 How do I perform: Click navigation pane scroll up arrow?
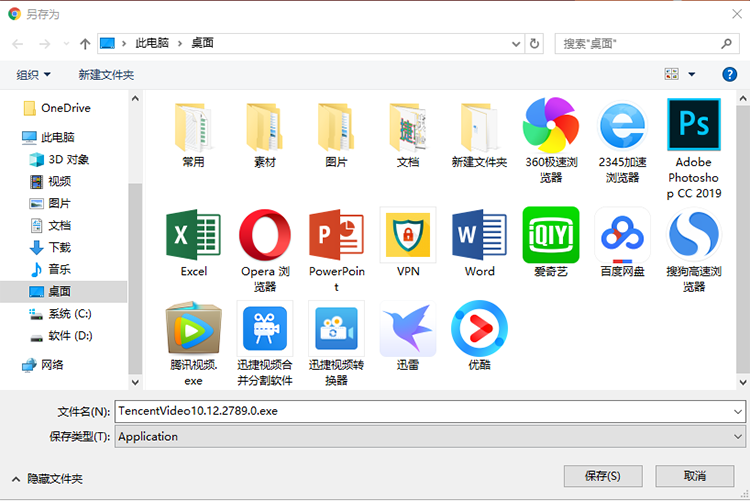pyautogui.click(x=135, y=99)
